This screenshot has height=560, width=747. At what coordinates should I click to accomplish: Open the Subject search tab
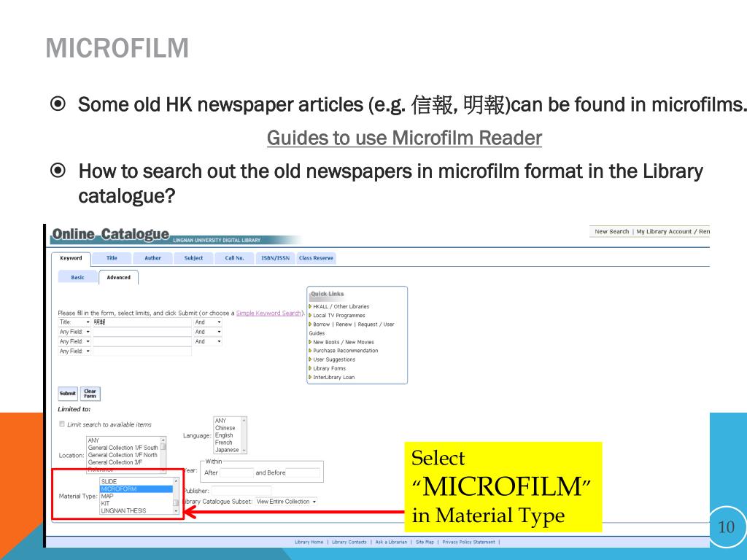193,258
